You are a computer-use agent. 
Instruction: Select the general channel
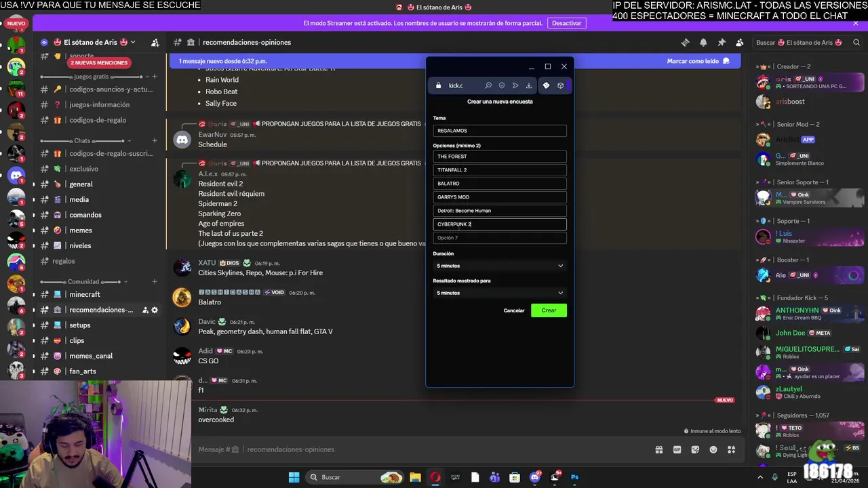(x=98, y=184)
